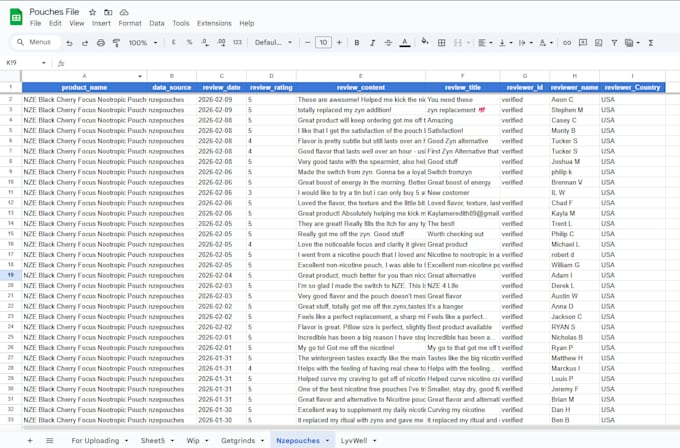Insert a chart
The height and width of the screenshot is (448, 680).
point(598,43)
